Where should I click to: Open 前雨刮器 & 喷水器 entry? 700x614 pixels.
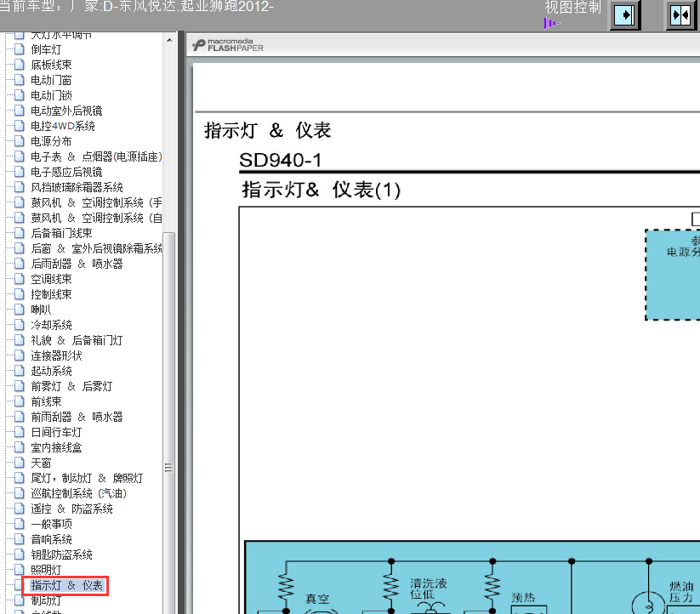(77, 417)
